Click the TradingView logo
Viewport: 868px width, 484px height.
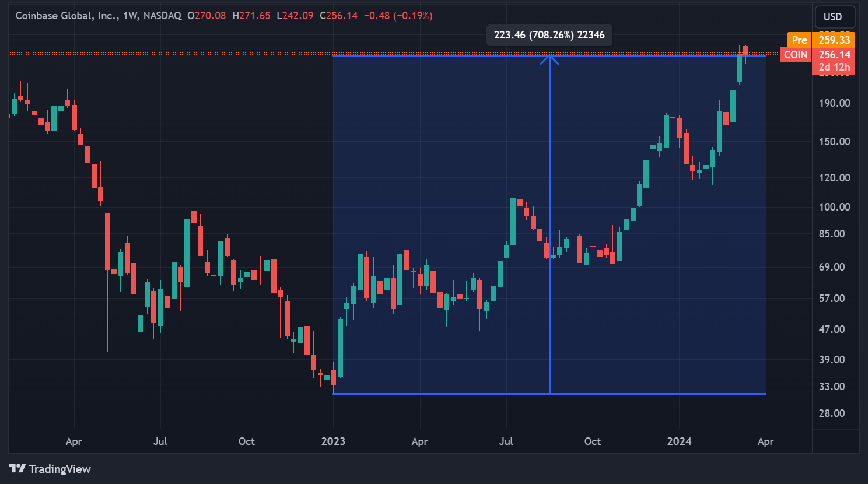click(x=50, y=469)
